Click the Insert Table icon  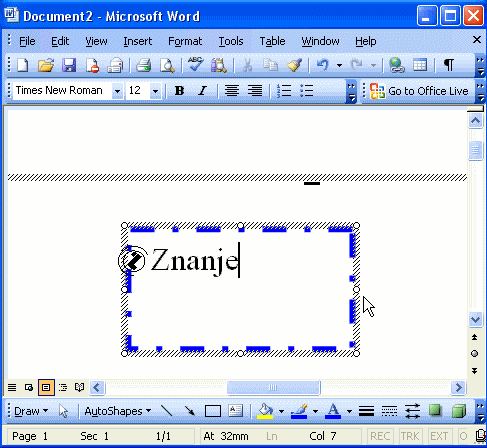[x=420, y=65]
